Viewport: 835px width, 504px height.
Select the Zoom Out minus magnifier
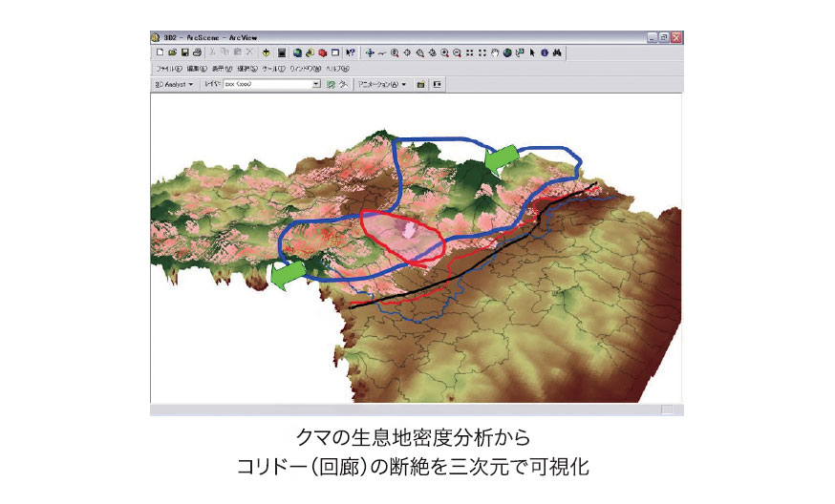(457, 52)
